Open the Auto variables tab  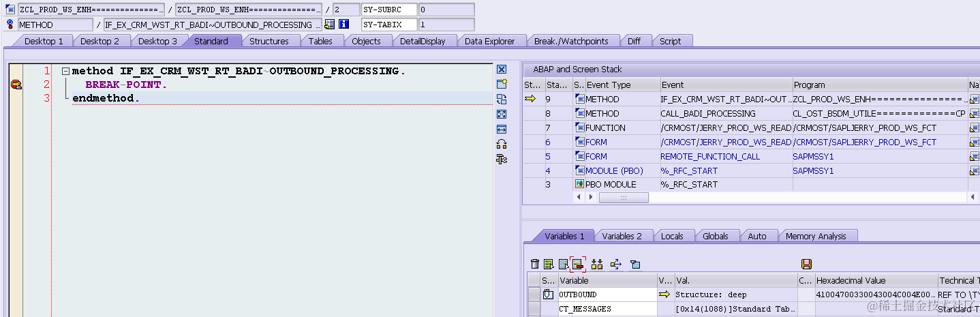pos(757,236)
